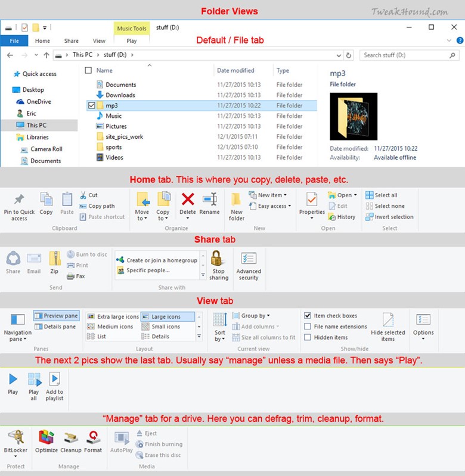Screen dimensions: 465x476
Task: Click This PC in the address bar
Action: coord(82,55)
